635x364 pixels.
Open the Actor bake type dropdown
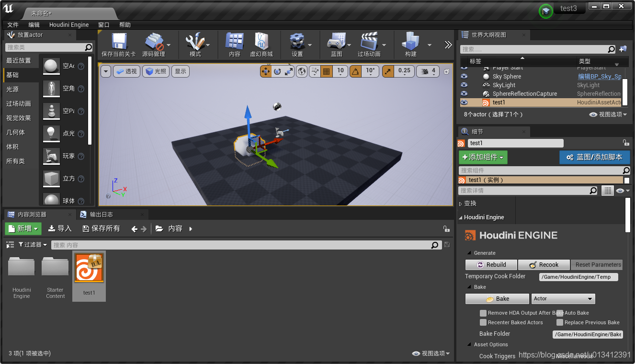click(563, 299)
